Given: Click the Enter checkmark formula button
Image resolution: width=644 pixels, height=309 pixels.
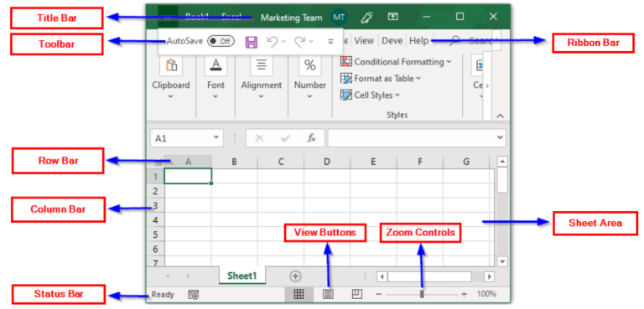Looking at the screenshot, I should click(x=285, y=138).
